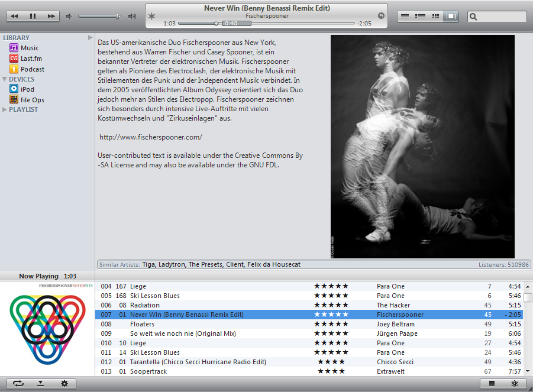Open the Music library
Screen dimensions: 533x392
[x=30, y=48]
